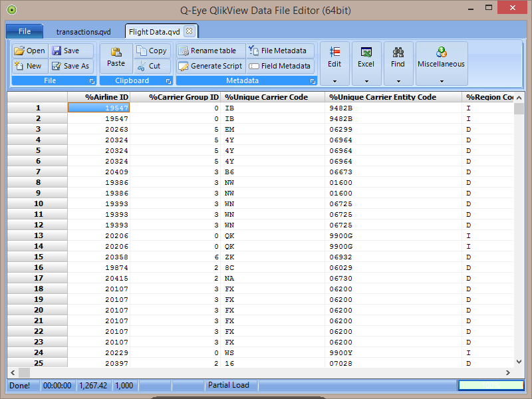Open Field Metadata viewer
532x399 pixels.
(x=280, y=66)
